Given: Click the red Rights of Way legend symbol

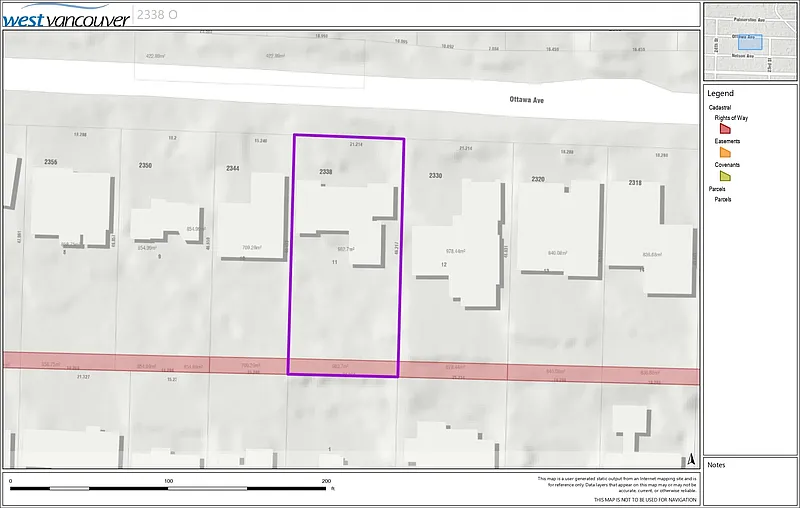Looking at the screenshot, I should pyautogui.click(x=725, y=128).
